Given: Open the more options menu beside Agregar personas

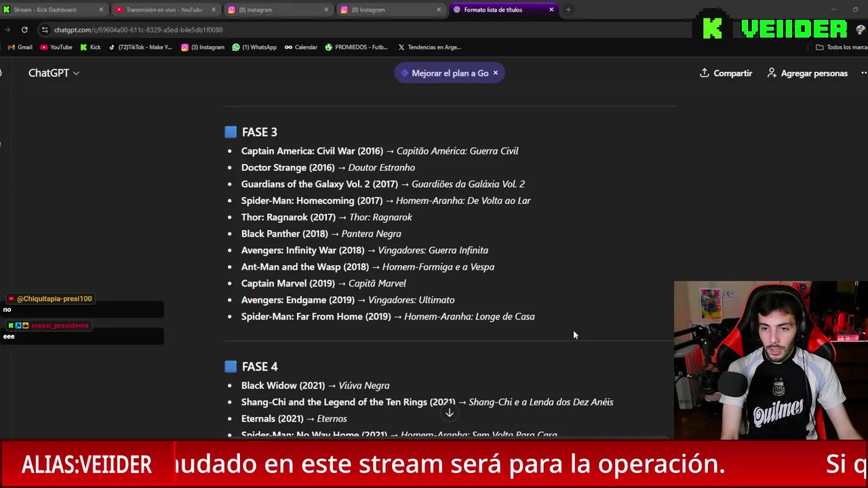Looking at the screenshot, I should pyautogui.click(x=863, y=73).
